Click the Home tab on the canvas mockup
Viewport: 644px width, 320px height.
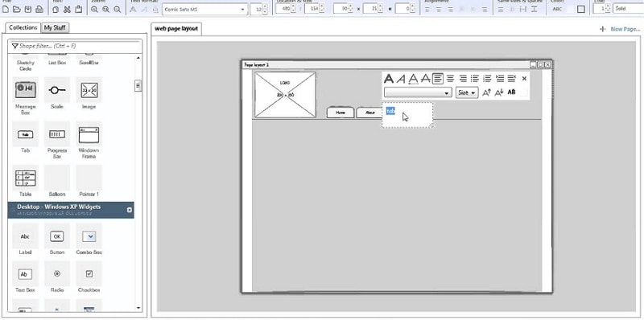coord(341,113)
